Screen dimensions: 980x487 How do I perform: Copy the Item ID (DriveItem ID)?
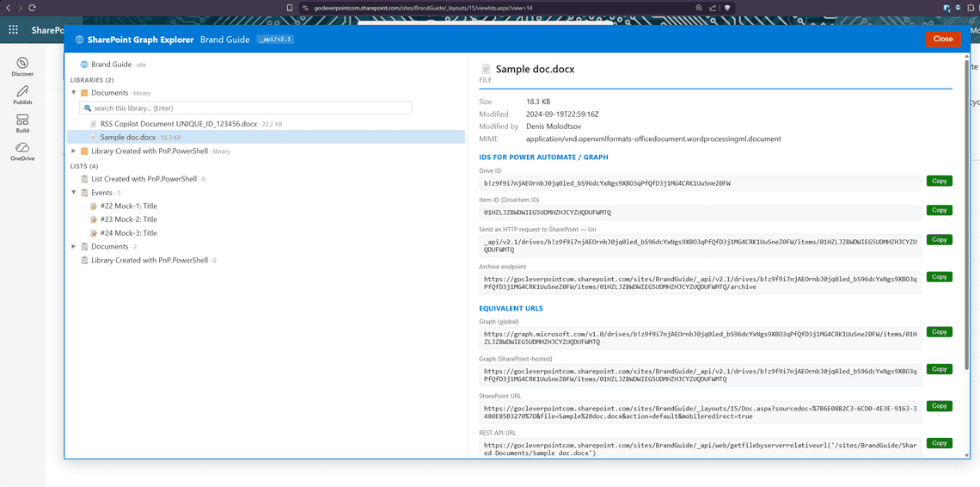tap(940, 210)
